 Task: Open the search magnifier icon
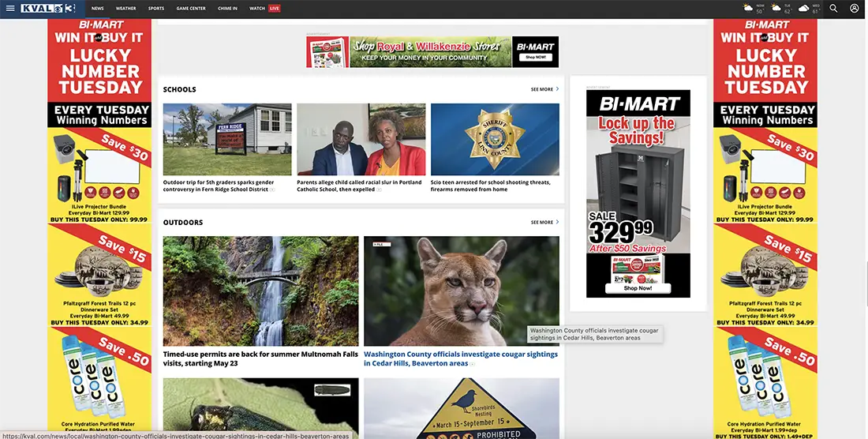[x=833, y=9]
